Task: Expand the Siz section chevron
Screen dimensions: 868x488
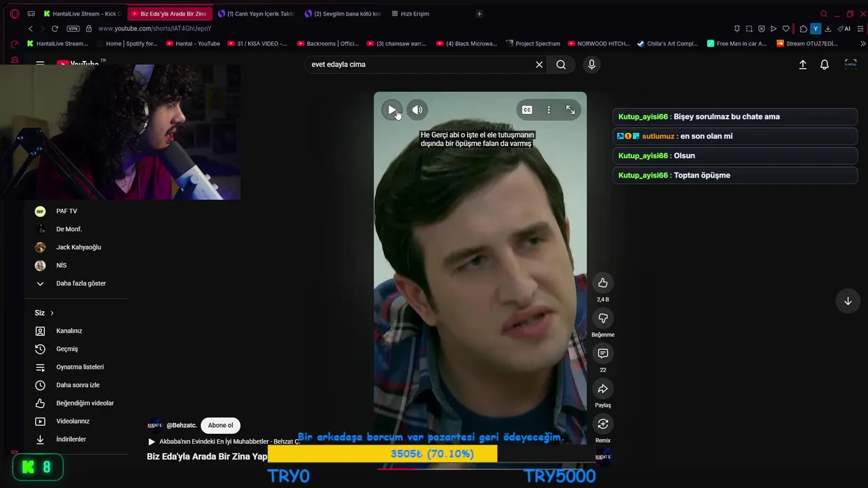Action: click(52, 313)
